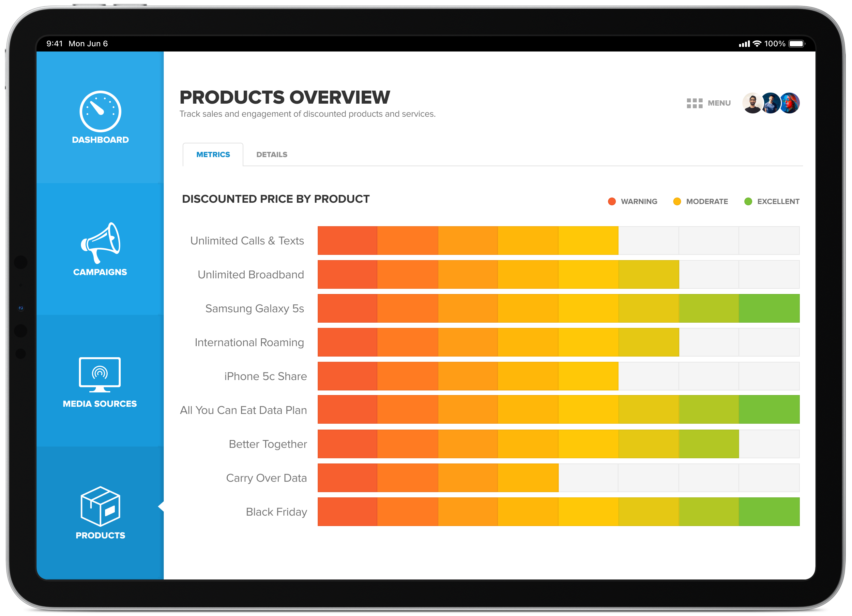Select the Metrics tab
Viewport: 852px width, 616px height.
[214, 155]
